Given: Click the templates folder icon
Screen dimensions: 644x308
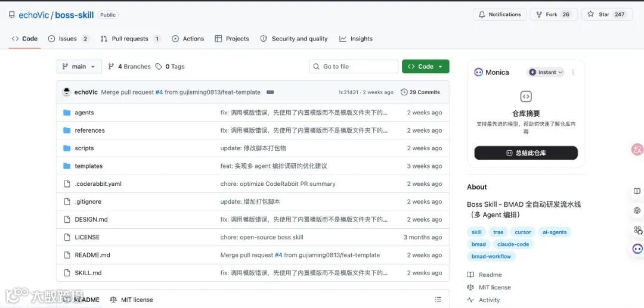Looking at the screenshot, I should coord(67,166).
